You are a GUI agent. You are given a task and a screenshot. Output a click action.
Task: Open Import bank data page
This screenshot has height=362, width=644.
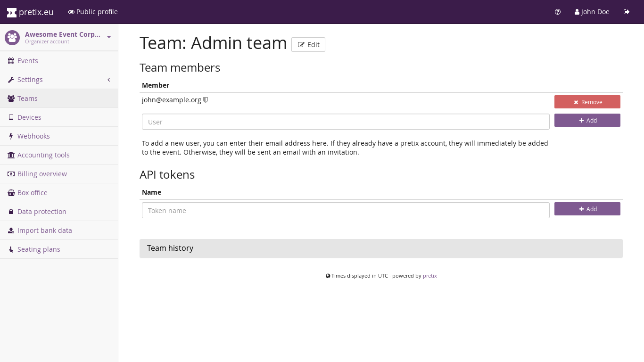click(44, 230)
